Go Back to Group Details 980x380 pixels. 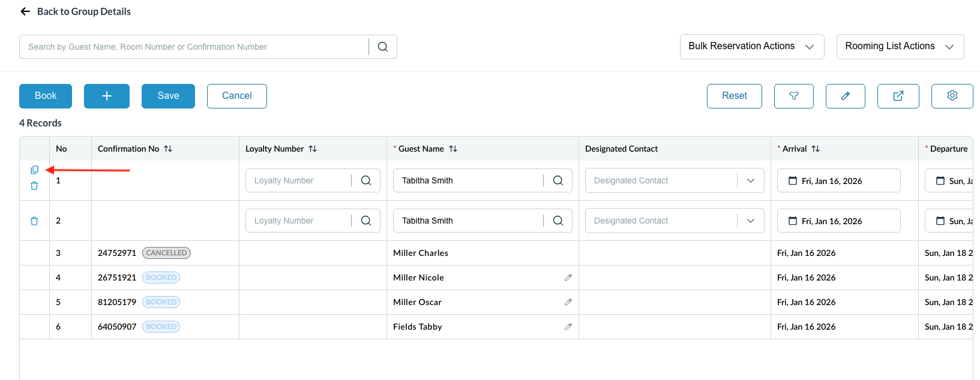click(76, 11)
